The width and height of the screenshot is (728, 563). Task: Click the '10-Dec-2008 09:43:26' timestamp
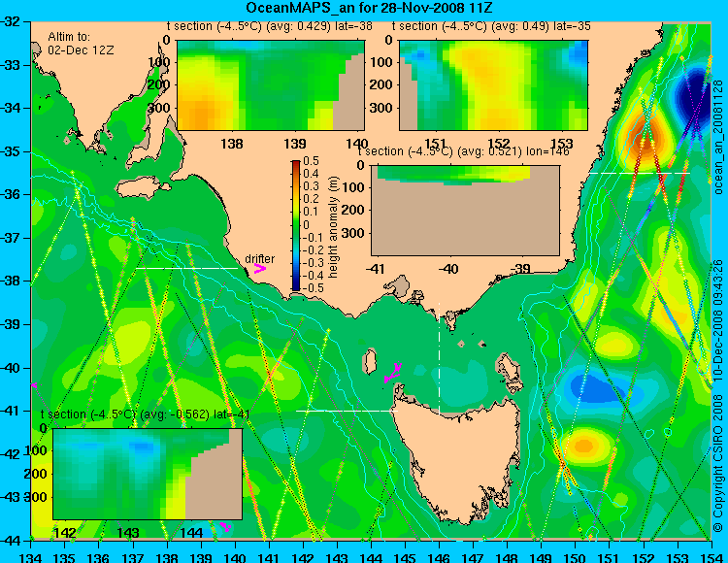point(718,319)
